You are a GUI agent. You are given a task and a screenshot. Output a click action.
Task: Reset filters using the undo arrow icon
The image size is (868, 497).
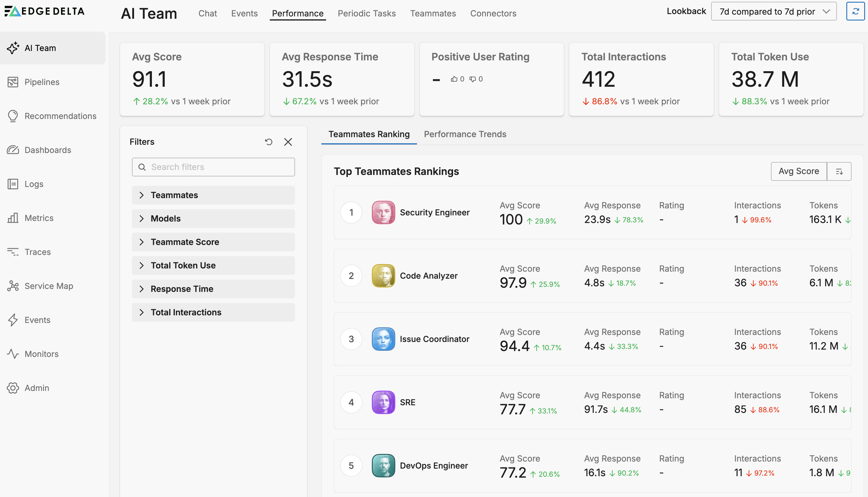pyautogui.click(x=269, y=142)
